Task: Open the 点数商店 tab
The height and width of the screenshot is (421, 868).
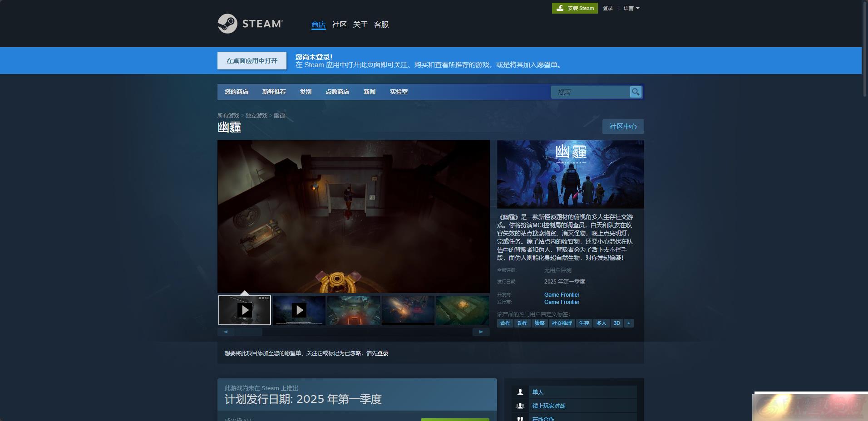Action: (337, 92)
